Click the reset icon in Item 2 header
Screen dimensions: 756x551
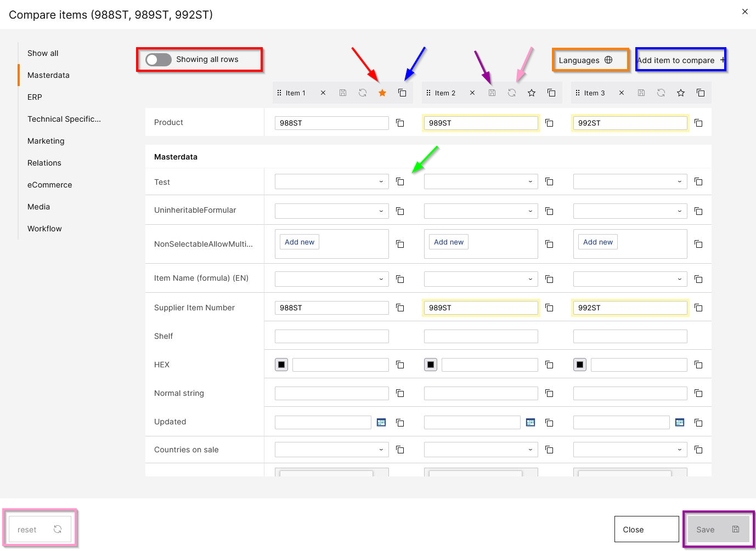point(512,93)
